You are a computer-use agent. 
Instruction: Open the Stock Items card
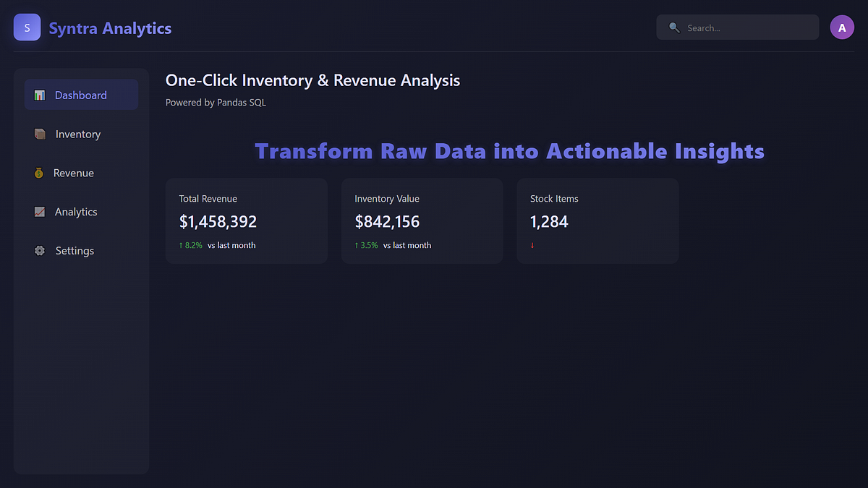[x=597, y=221]
